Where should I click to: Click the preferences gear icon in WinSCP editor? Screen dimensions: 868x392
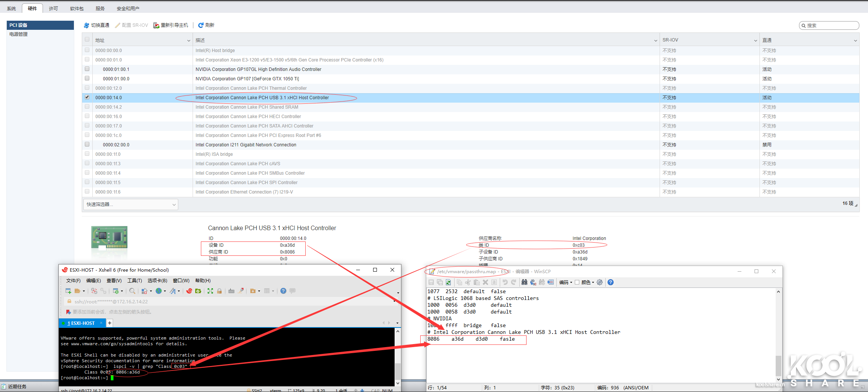pyautogui.click(x=600, y=282)
